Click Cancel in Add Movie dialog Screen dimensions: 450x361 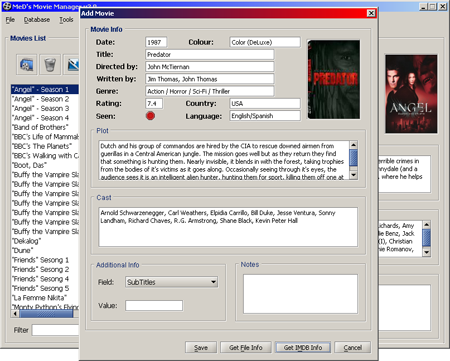click(x=353, y=347)
